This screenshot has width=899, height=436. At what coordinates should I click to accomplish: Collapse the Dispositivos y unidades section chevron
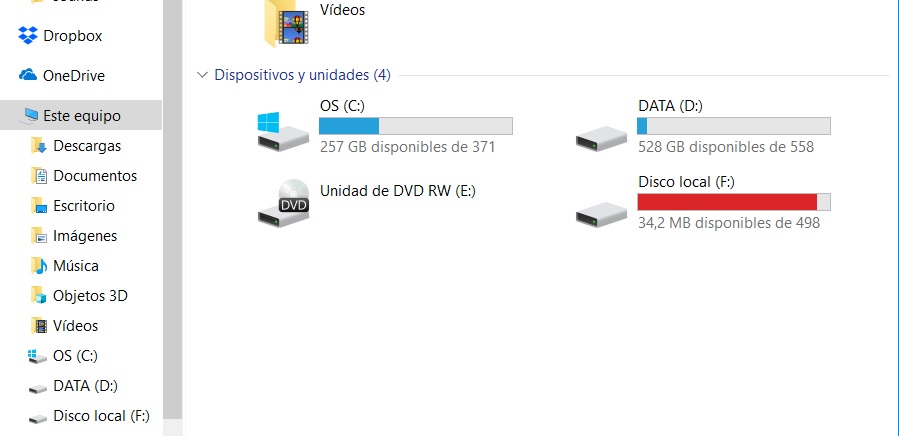point(202,75)
